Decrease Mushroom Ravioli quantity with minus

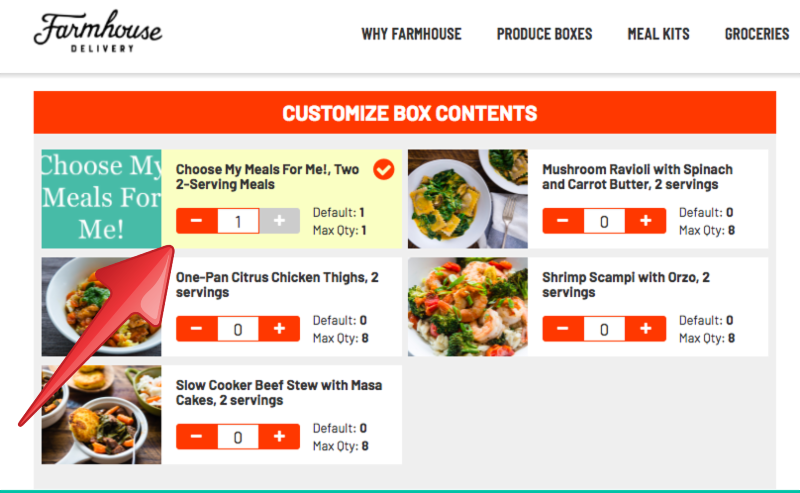pyautogui.click(x=563, y=220)
